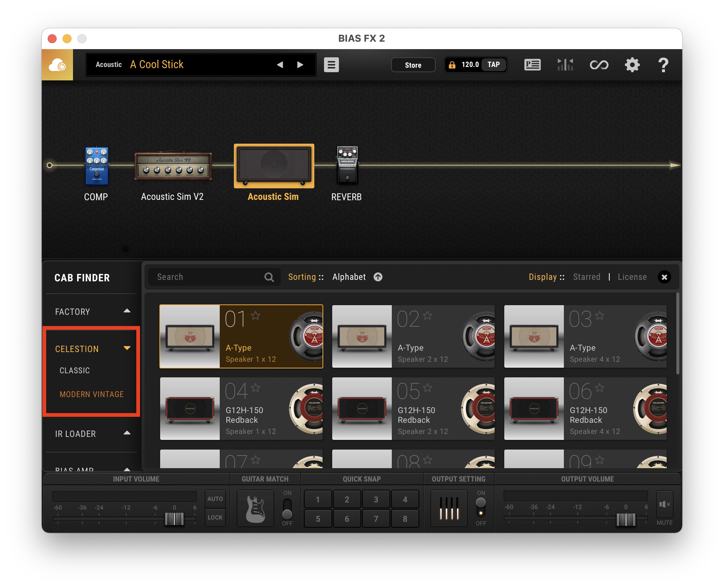The height and width of the screenshot is (588, 724).
Task: Star cab 04 G12H-150 Redback
Action: (255, 388)
